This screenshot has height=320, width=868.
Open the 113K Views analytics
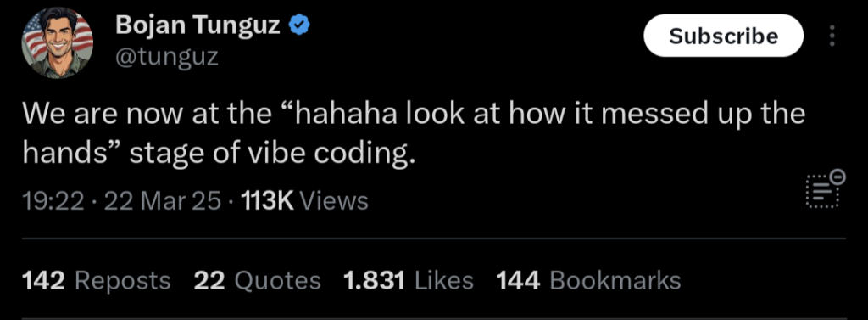point(305,200)
